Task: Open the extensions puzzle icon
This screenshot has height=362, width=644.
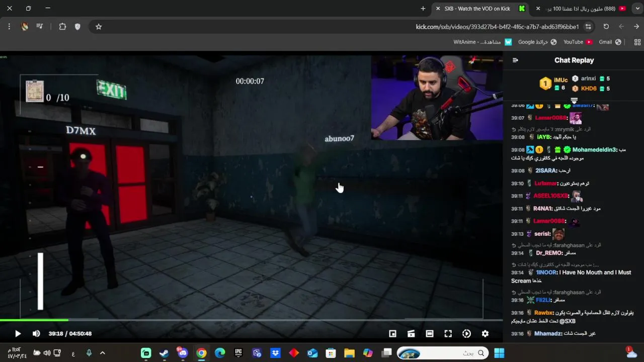Action: (x=62, y=27)
